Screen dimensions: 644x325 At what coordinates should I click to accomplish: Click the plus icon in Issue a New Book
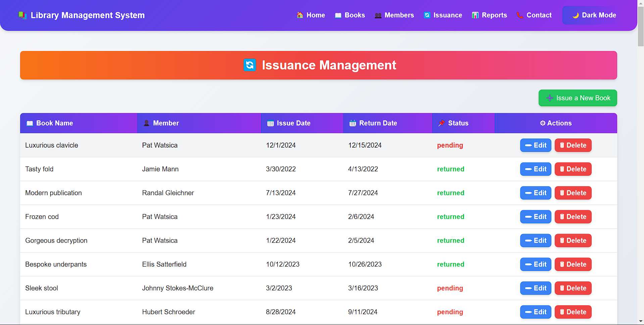pos(550,98)
